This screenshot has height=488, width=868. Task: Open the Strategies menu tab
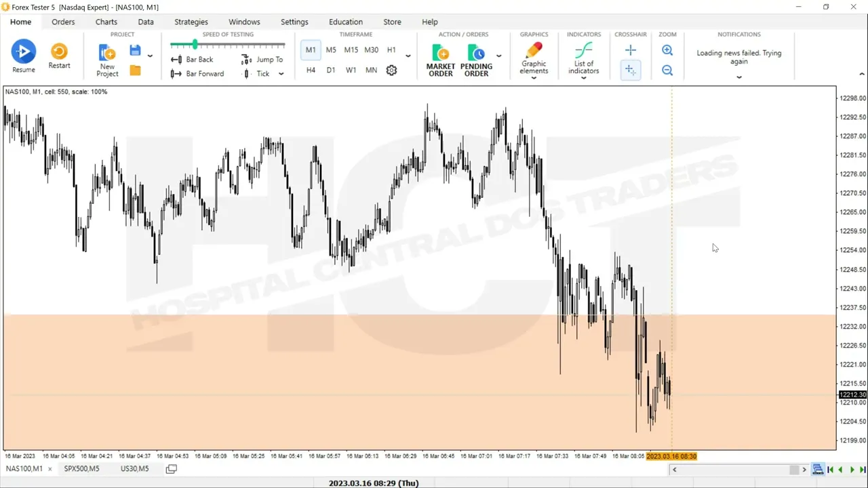[191, 22]
